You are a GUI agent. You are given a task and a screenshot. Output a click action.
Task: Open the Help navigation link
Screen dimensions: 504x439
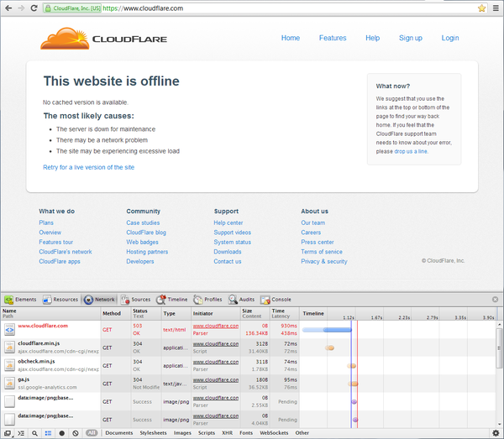coord(372,38)
